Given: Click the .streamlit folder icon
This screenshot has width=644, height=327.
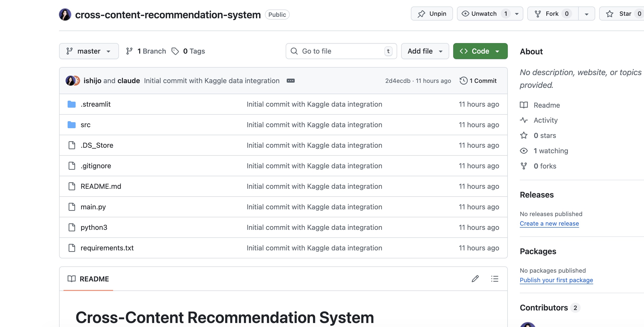Looking at the screenshot, I should (72, 104).
